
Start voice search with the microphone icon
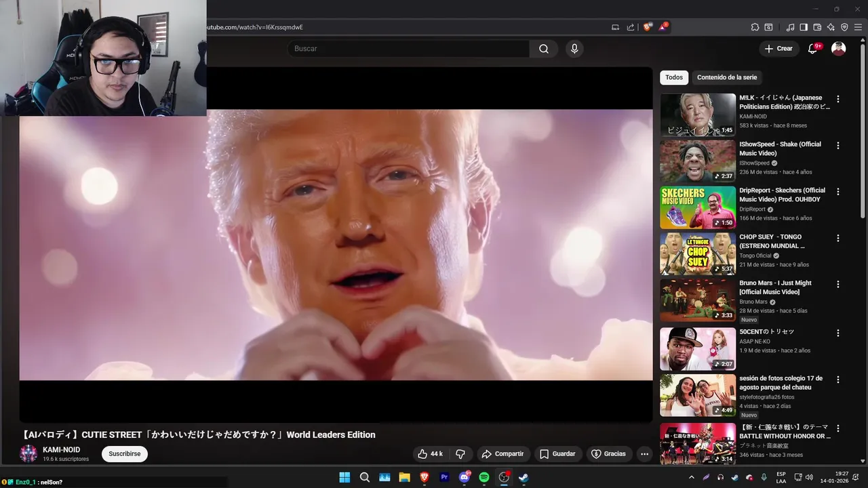tap(574, 49)
